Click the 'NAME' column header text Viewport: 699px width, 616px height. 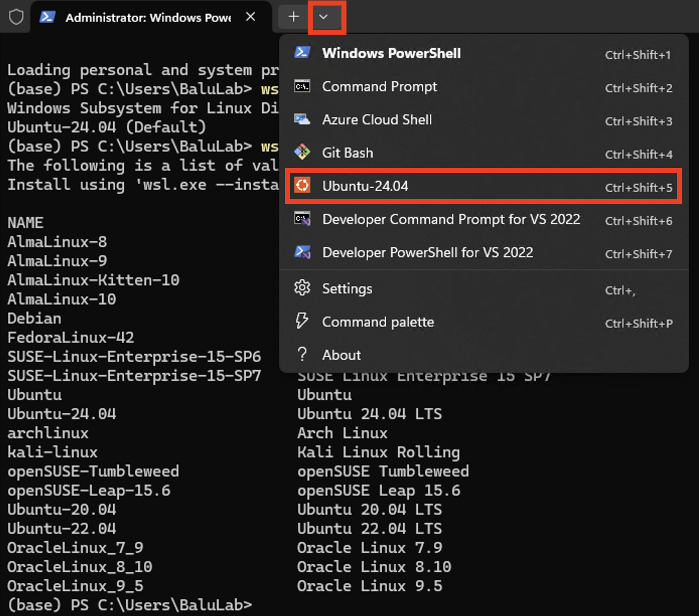click(x=25, y=223)
